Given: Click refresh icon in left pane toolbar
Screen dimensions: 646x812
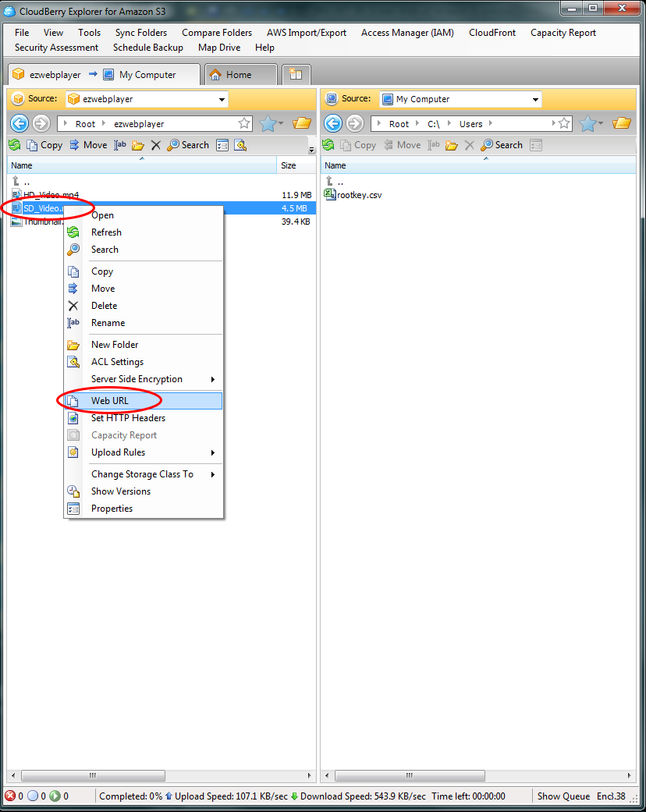Looking at the screenshot, I should click(15, 145).
